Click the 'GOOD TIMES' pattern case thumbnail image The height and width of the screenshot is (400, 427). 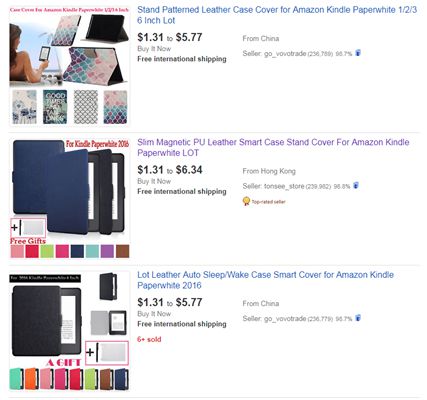pos(55,107)
